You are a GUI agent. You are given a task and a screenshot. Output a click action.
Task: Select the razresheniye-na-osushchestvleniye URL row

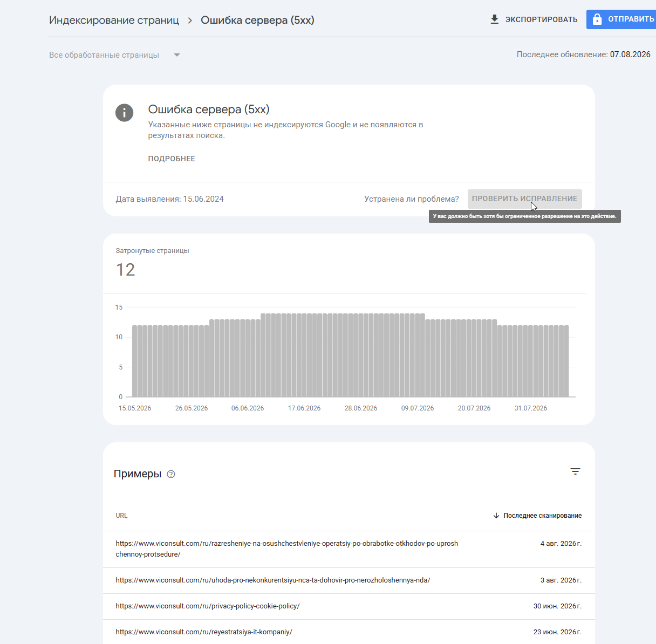tap(349, 549)
